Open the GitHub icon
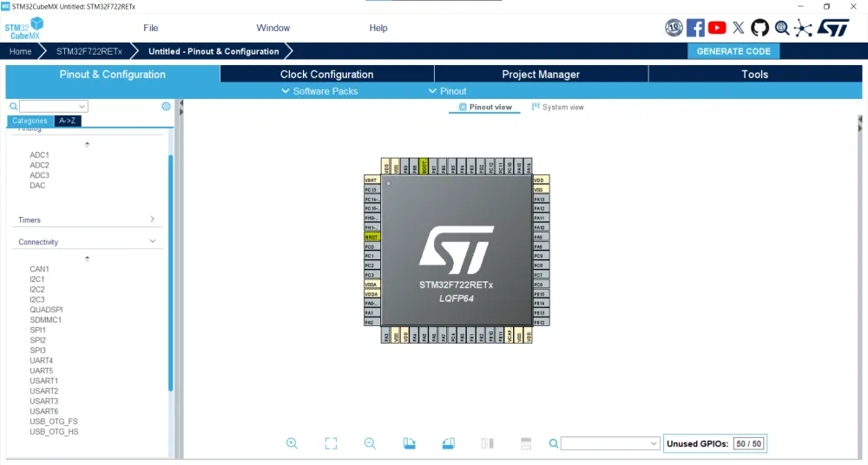 click(759, 28)
